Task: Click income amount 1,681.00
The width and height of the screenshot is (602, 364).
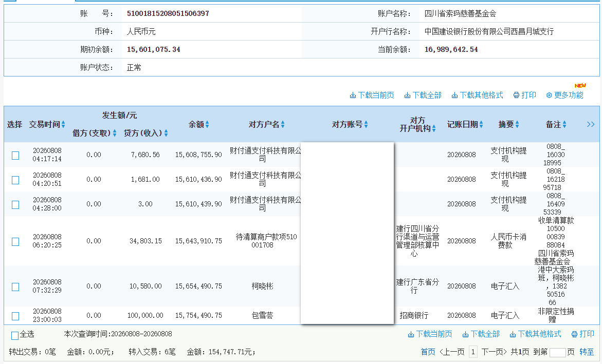Action: pos(145,179)
